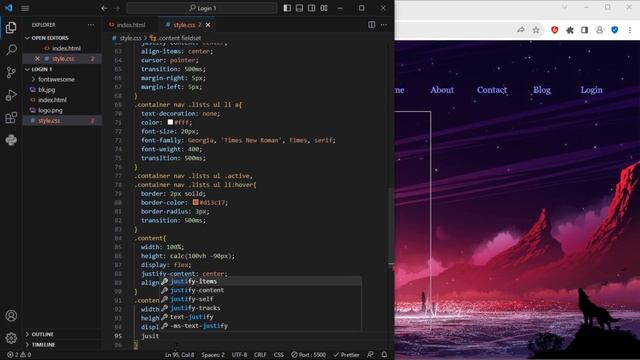
Task: Open the Extensions view
Action: 11,118
